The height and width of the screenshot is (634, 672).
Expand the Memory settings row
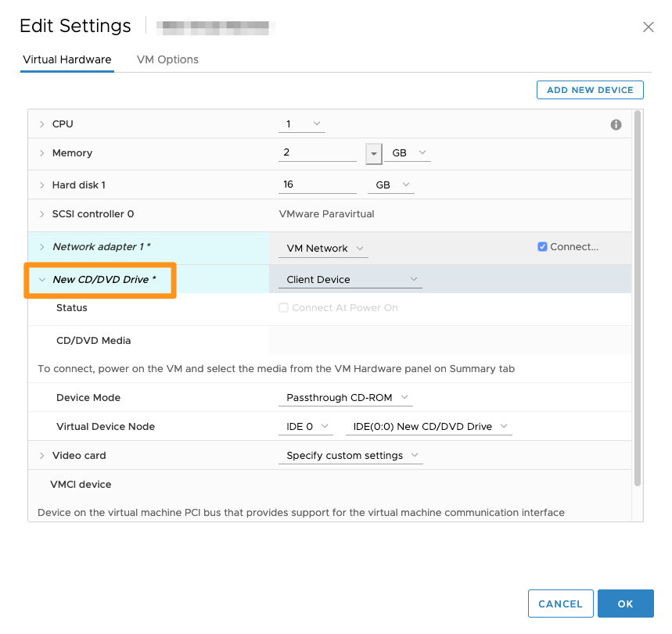(42, 153)
